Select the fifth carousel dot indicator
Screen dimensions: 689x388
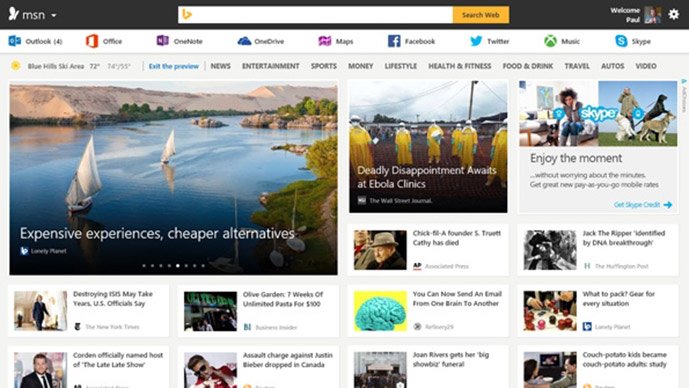click(x=178, y=265)
